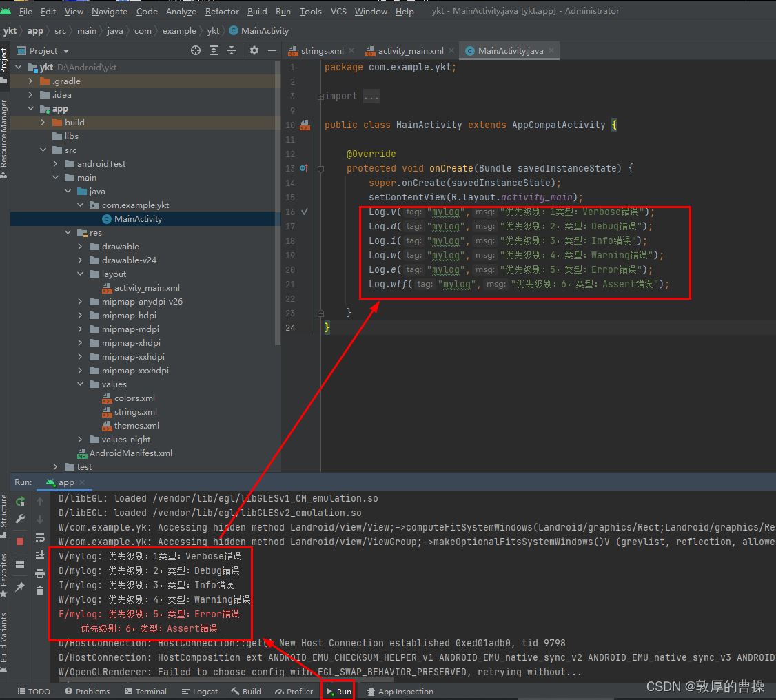The height and width of the screenshot is (700, 776).
Task: Open the Refactor menu
Action: [x=222, y=11]
